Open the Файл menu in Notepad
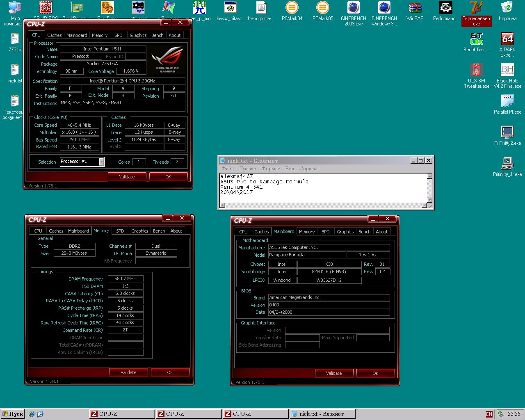 [228, 169]
